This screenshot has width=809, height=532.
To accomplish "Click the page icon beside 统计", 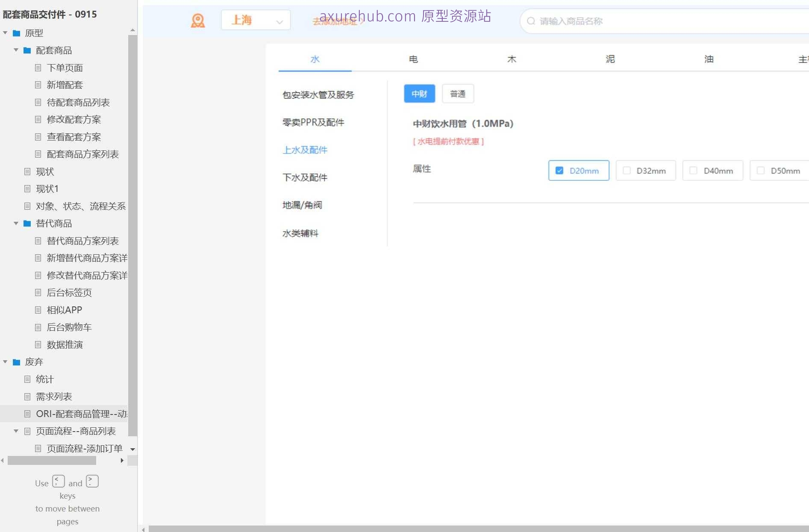I will click(x=27, y=379).
